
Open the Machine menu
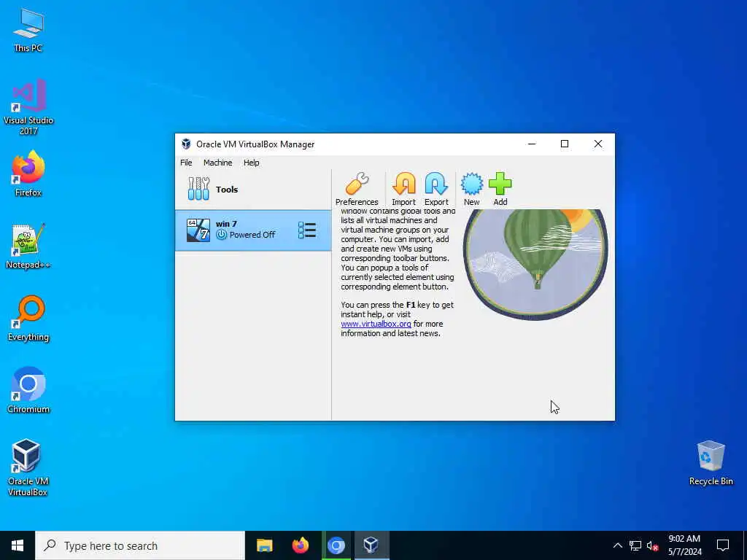[x=217, y=163]
